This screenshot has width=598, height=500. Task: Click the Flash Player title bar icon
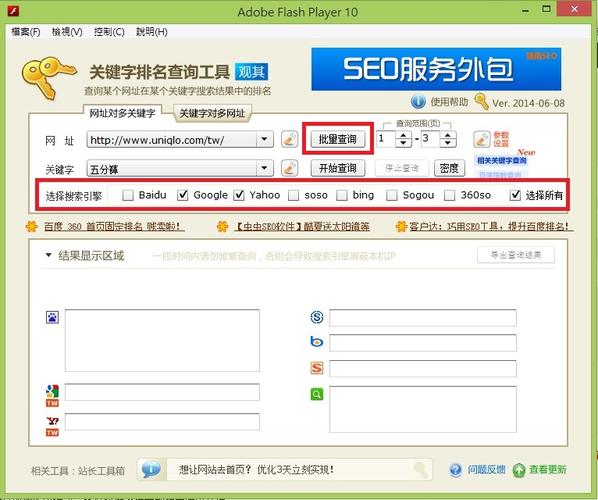pos(13,11)
